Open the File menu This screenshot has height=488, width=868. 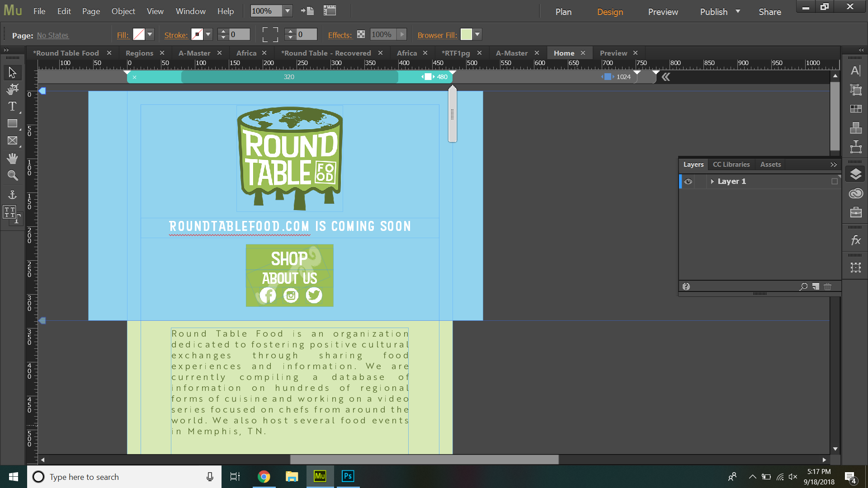39,11
